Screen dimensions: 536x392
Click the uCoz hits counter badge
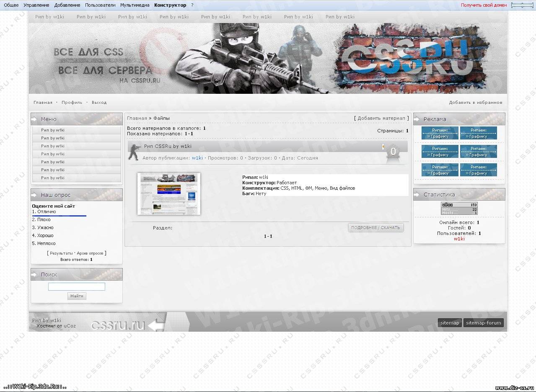coord(459,209)
